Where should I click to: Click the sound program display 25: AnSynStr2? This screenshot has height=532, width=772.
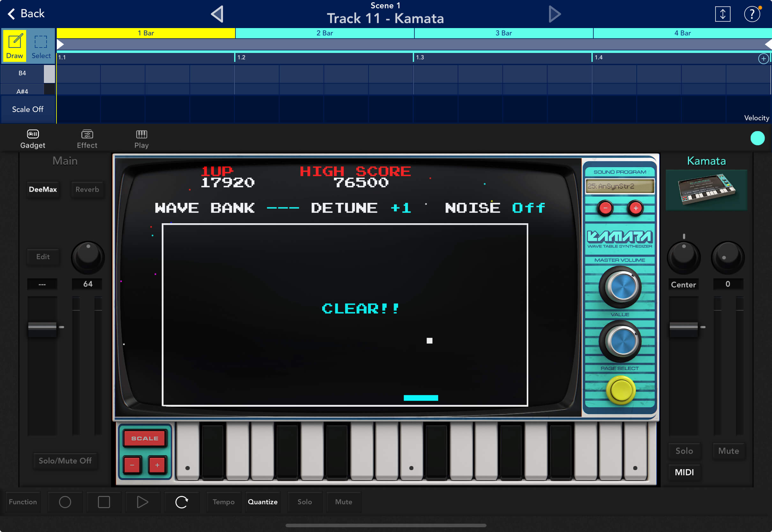(620, 186)
